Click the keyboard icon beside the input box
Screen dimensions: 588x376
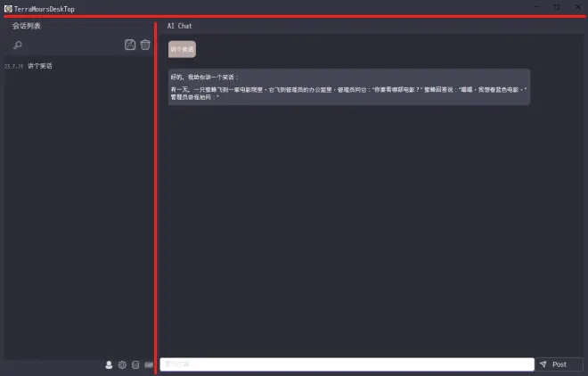[148, 364]
